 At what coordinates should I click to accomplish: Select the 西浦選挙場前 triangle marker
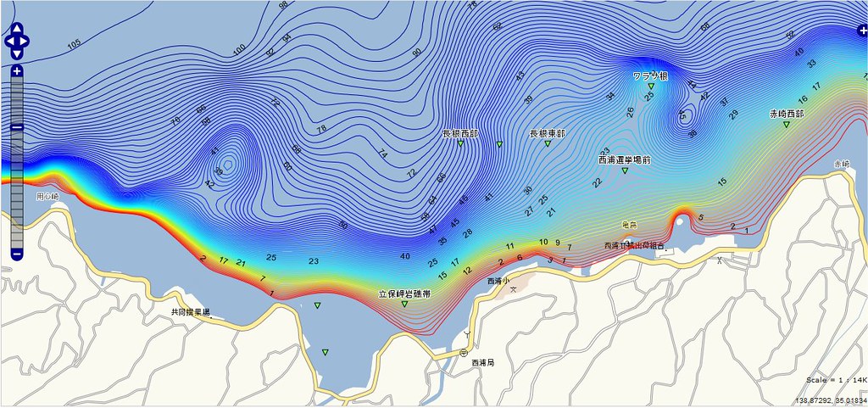click(x=625, y=170)
